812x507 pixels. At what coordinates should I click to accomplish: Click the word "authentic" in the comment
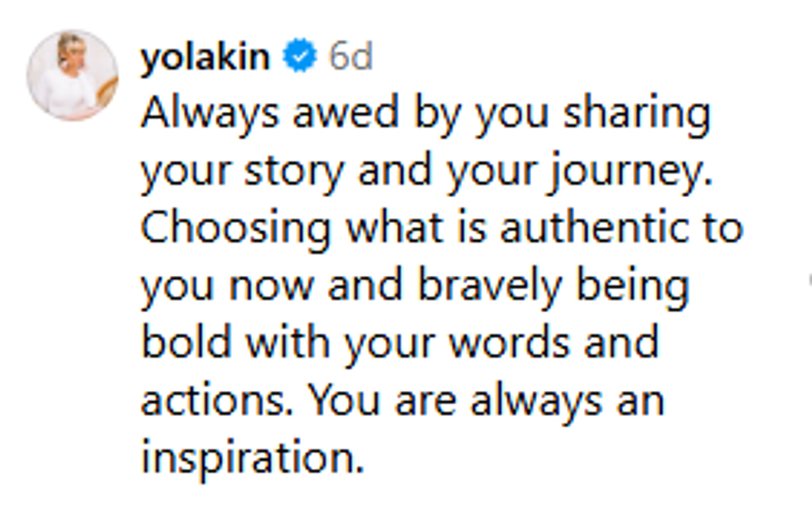[x=588, y=229]
